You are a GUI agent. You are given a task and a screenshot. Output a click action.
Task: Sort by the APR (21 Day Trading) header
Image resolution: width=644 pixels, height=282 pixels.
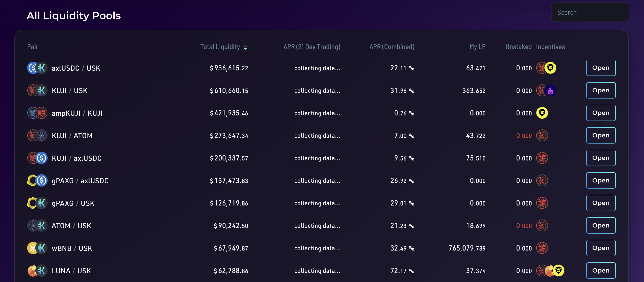(312, 47)
